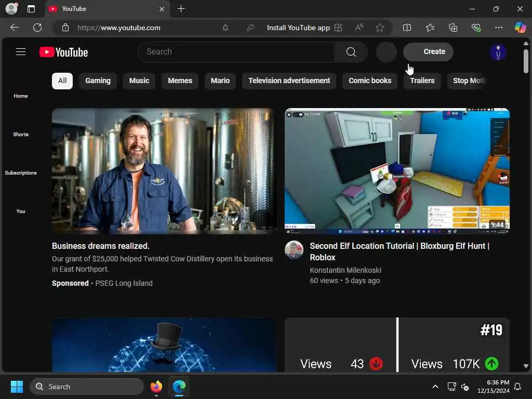Open Firefox from the taskbar
Image resolution: width=532 pixels, height=399 pixels.
coord(156,387)
